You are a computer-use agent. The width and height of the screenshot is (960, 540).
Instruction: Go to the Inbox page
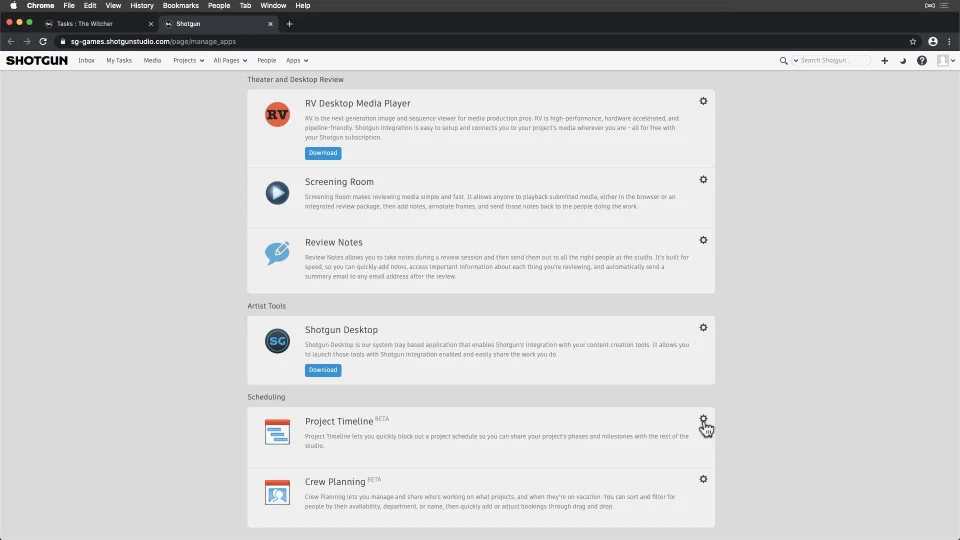coord(86,61)
